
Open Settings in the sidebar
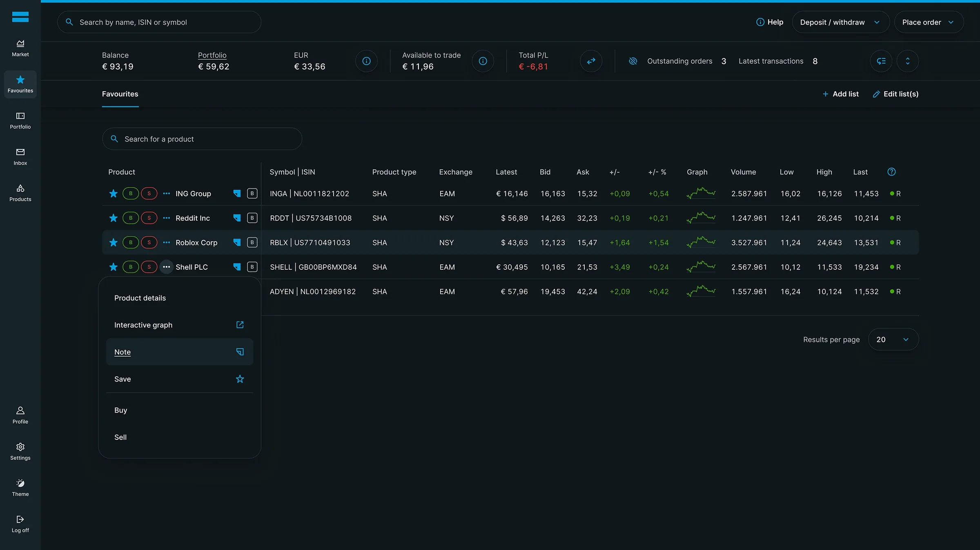click(x=20, y=452)
